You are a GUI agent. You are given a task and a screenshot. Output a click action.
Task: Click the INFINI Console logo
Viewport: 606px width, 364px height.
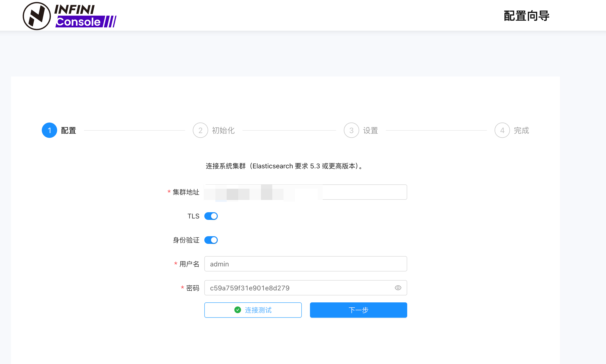[69, 16]
